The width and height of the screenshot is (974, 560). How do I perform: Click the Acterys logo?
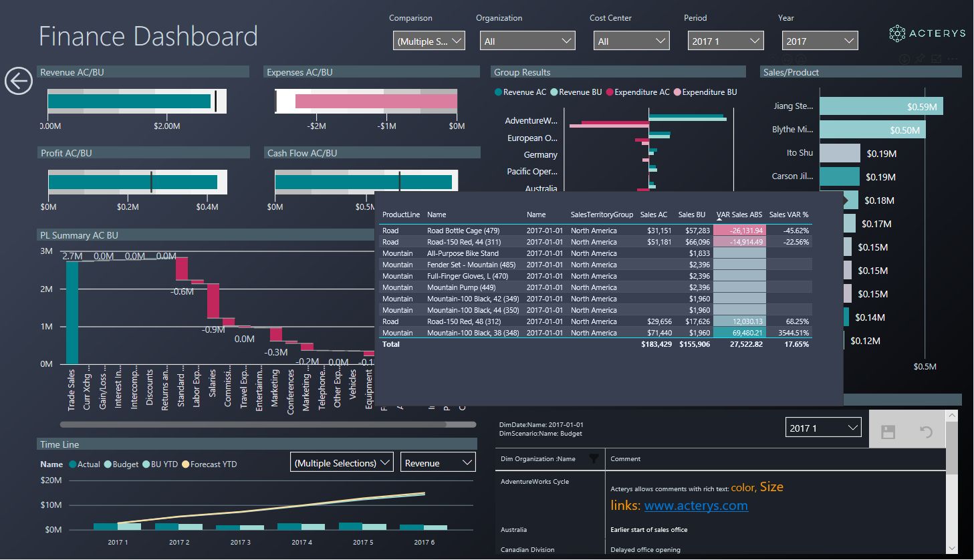[927, 33]
